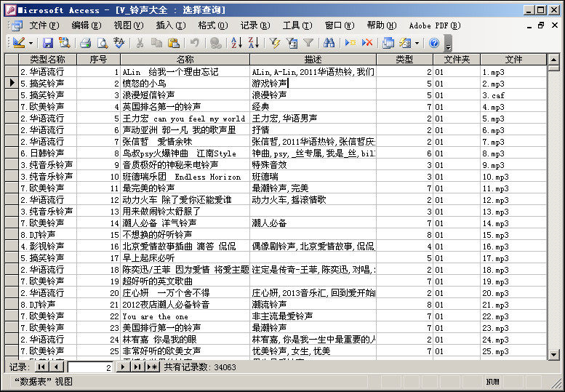Screen dimensions: 565x392
Task: Click the Design View toolbar icon
Action: click(19, 43)
